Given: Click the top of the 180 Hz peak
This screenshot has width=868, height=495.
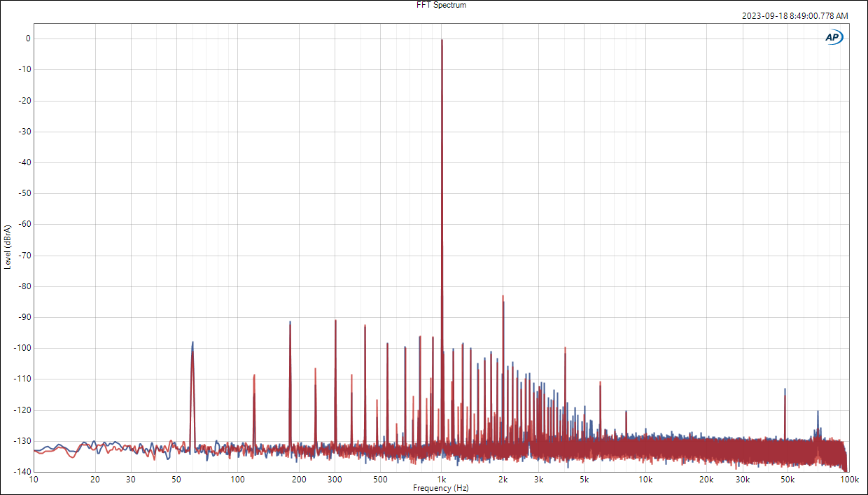Looking at the screenshot, I should coord(290,322).
